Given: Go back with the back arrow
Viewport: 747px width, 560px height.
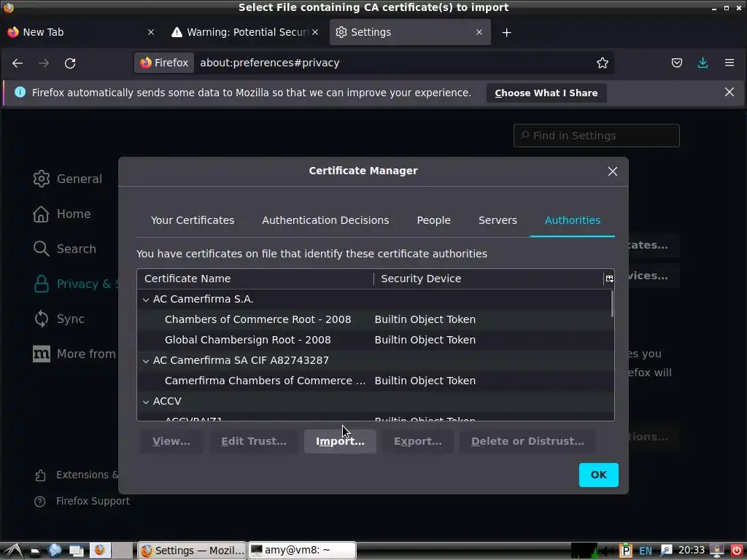Looking at the screenshot, I should (x=18, y=63).
